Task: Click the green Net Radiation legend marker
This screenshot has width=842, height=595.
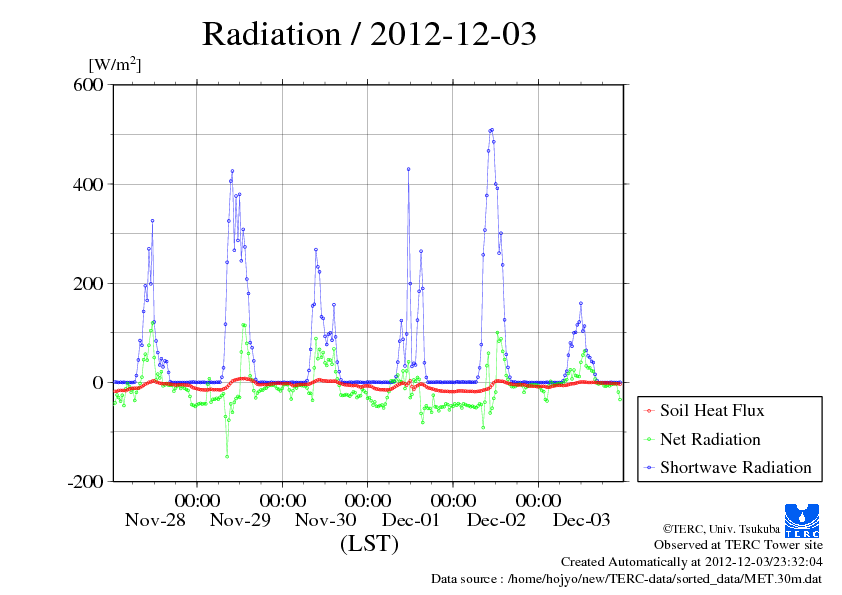Action: (x=649, y=440)
